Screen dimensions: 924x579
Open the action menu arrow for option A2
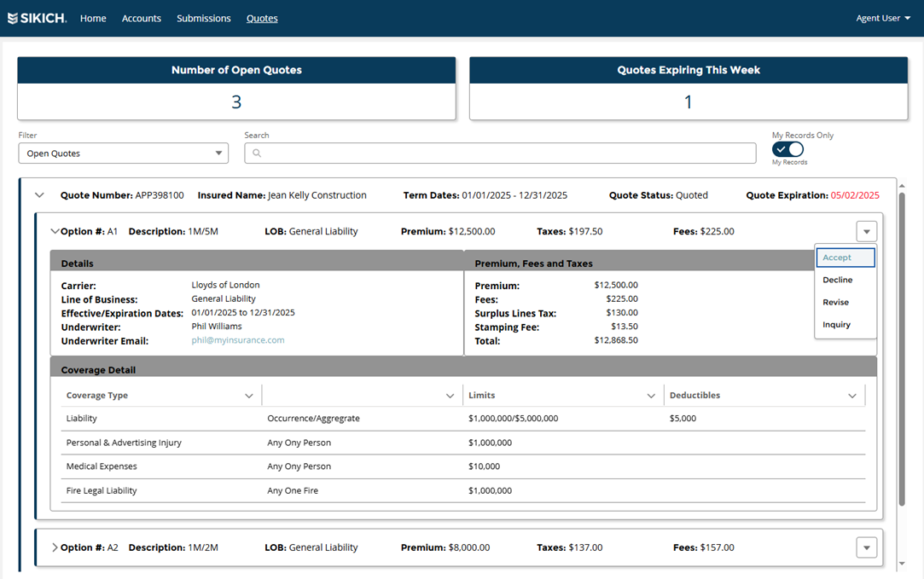click(866, 547)
